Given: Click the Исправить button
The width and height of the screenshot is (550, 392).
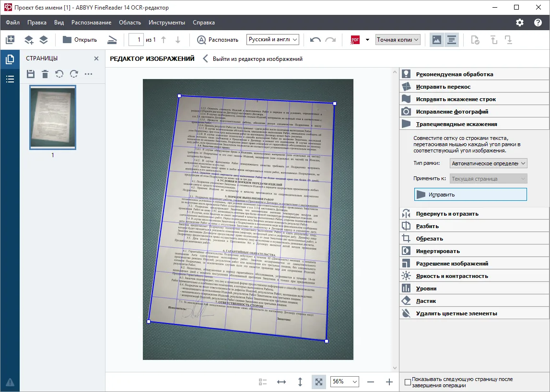Looking at the screenshot, I should (x=470, y=194).
